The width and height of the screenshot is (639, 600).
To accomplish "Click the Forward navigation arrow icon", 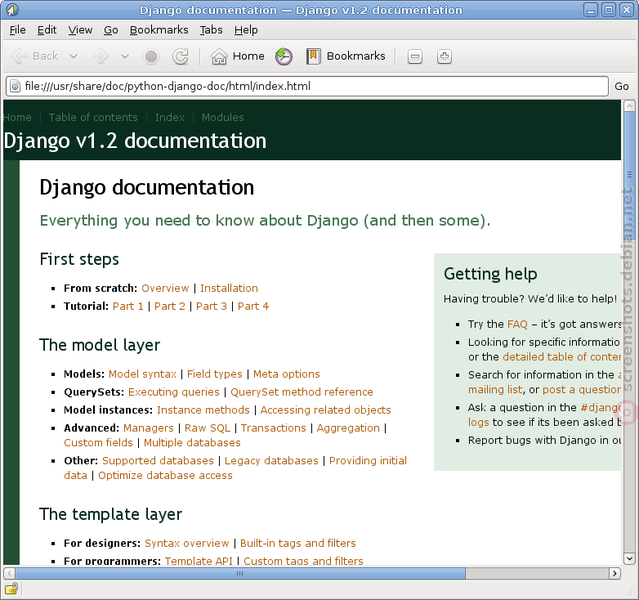I will pos(100,56).
